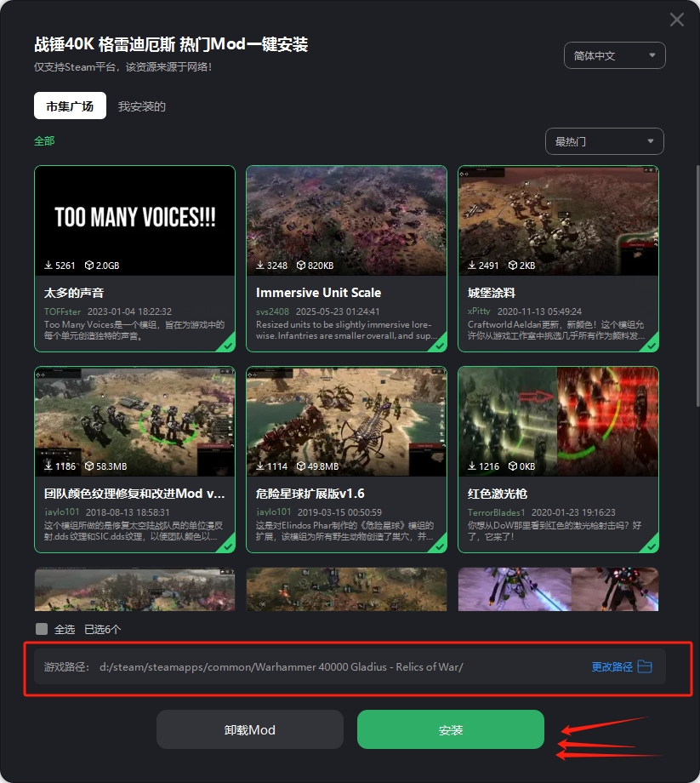Click the size cube icon beside 58.3MB

(89, 466)
